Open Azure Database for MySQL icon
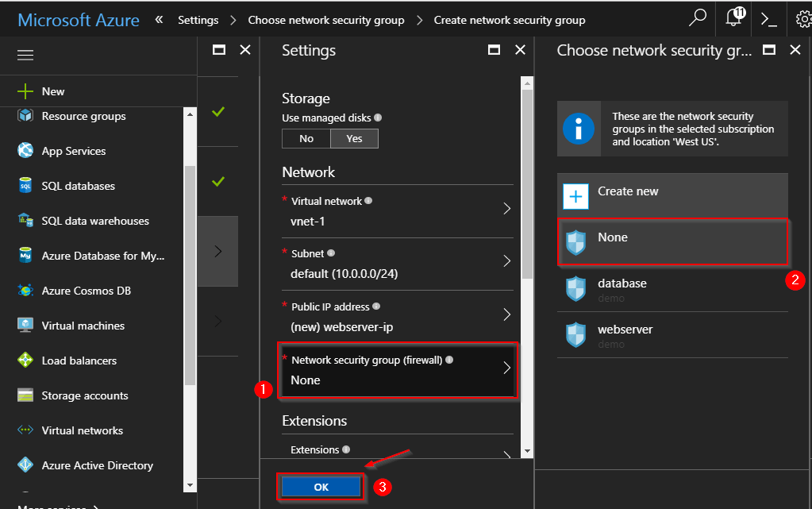 tap(25, 255)
